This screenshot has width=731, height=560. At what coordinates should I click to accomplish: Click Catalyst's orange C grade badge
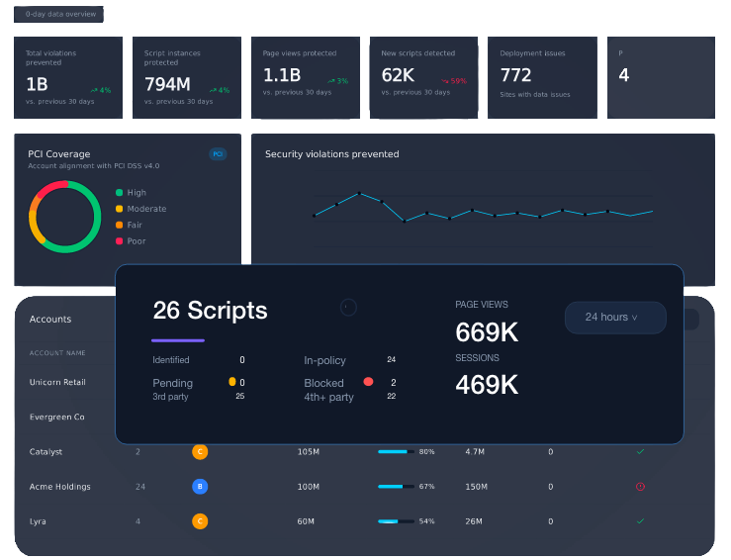pyautogui.click(x=200, y=452)
